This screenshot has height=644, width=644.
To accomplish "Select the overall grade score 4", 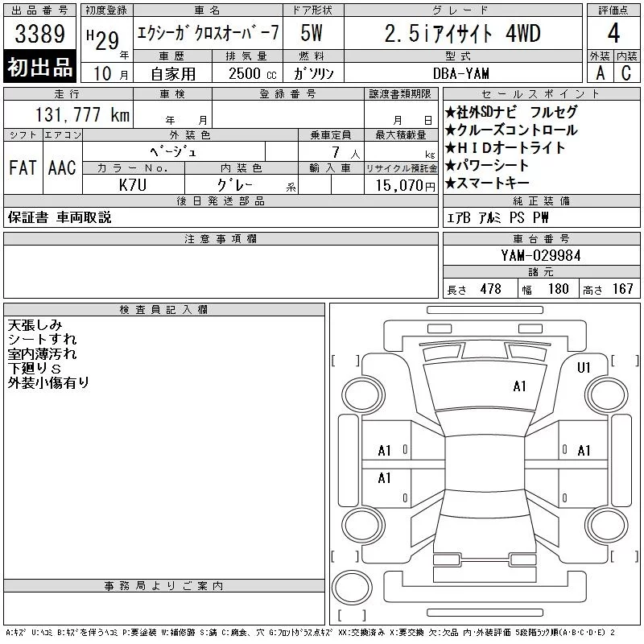I will (613, 33).
